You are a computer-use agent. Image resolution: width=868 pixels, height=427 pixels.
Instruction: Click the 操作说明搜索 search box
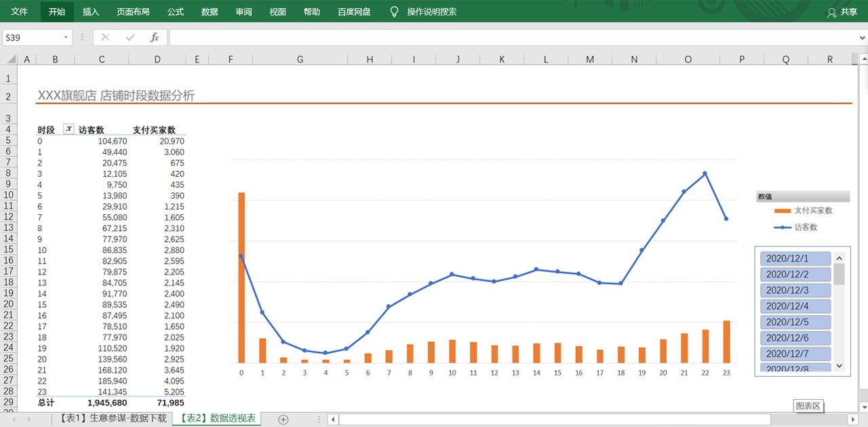[x=432, y=12]
